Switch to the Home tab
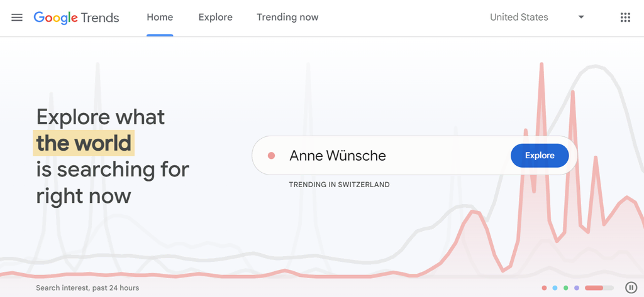This screenshot has height=297, width=644. pos(160,18)
